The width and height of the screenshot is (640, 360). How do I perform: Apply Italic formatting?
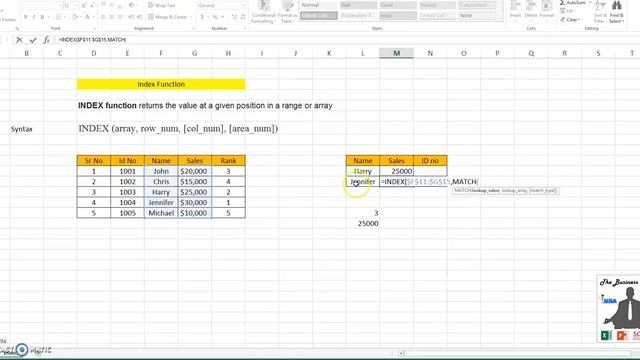tap(34, 17)
